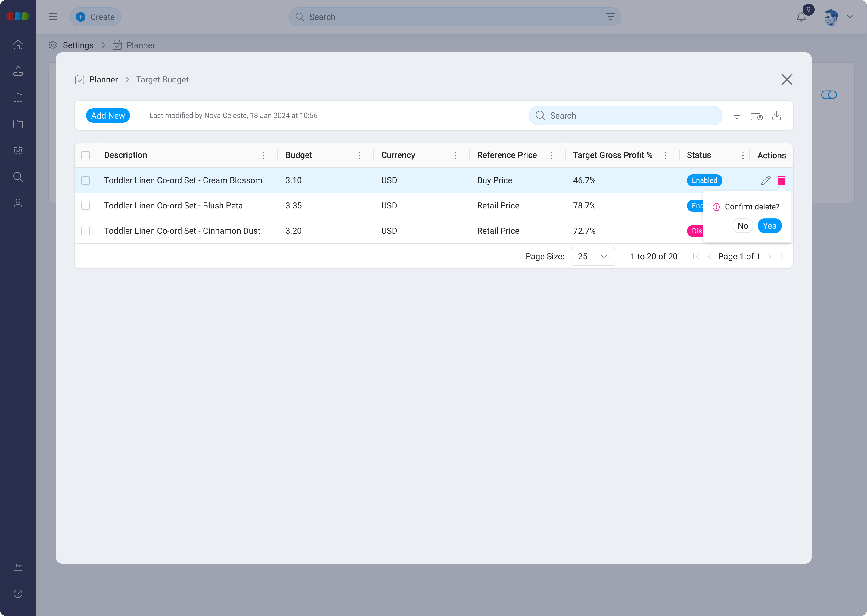Screen dimensions: 867x616
Task: Click the upload icon in the sidebar
Action: pos(18,71)
